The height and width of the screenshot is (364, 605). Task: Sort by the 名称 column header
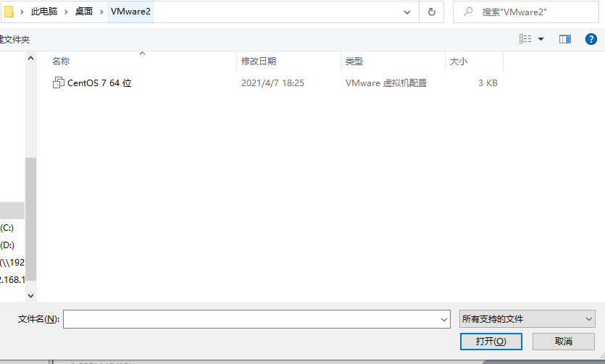[x=61, y=62]
